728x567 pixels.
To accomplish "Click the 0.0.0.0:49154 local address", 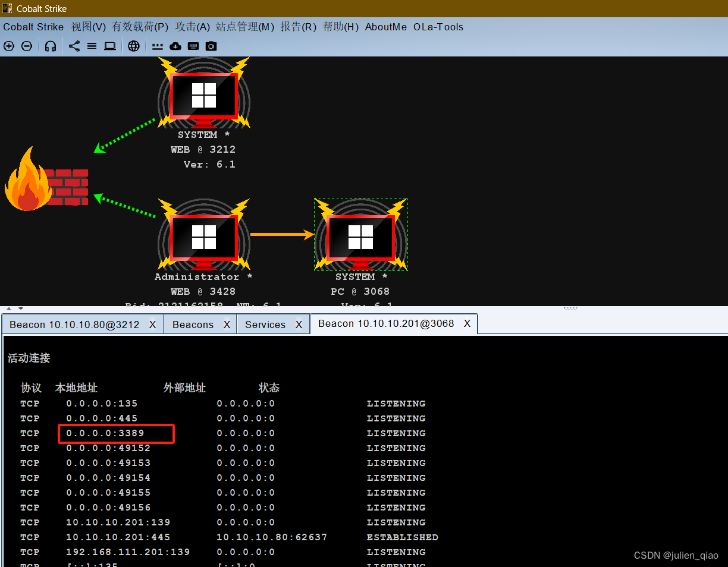I will [108, 478].
